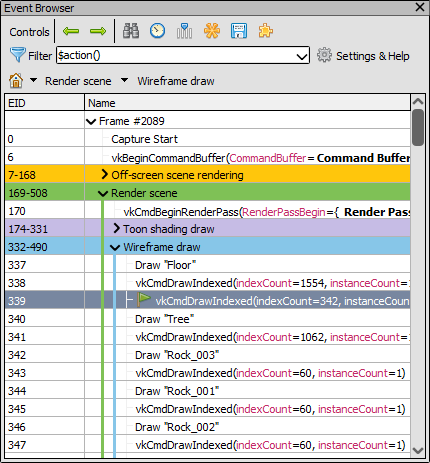
Task: Expand the Toon shading draw group
Action: pos(116,228)
